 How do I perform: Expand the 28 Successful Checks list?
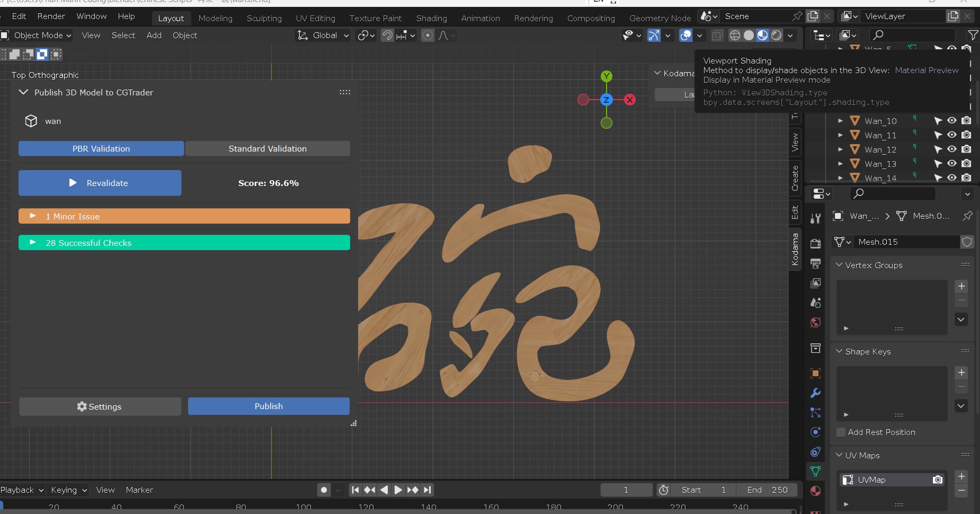(x=184, y=243)
